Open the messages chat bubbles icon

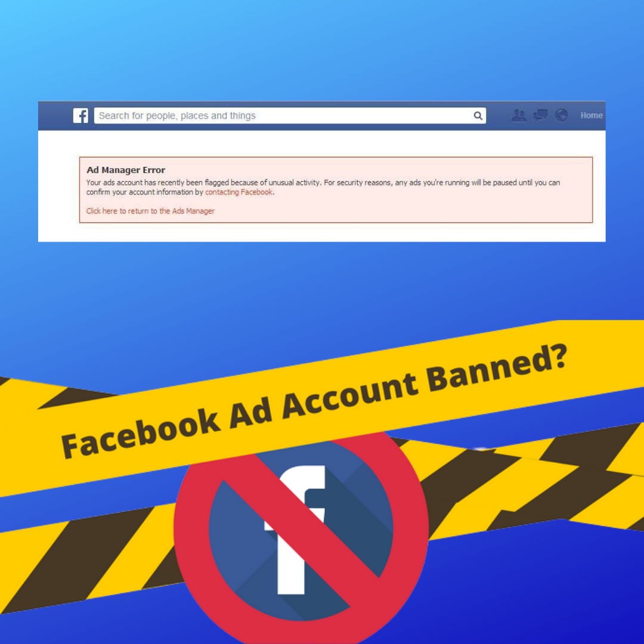pyautogui.click(x=540, y=116)
